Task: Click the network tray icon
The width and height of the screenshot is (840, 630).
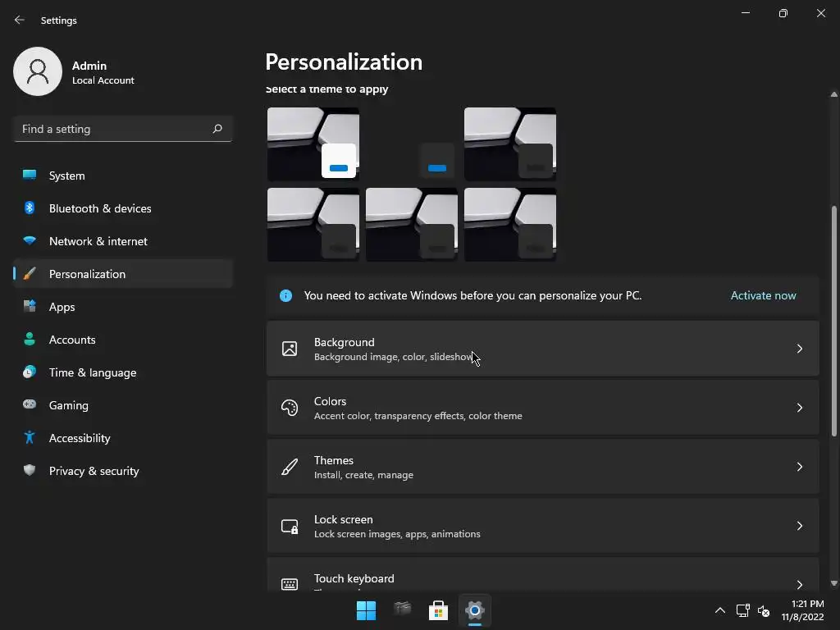Action: [742, 610]
